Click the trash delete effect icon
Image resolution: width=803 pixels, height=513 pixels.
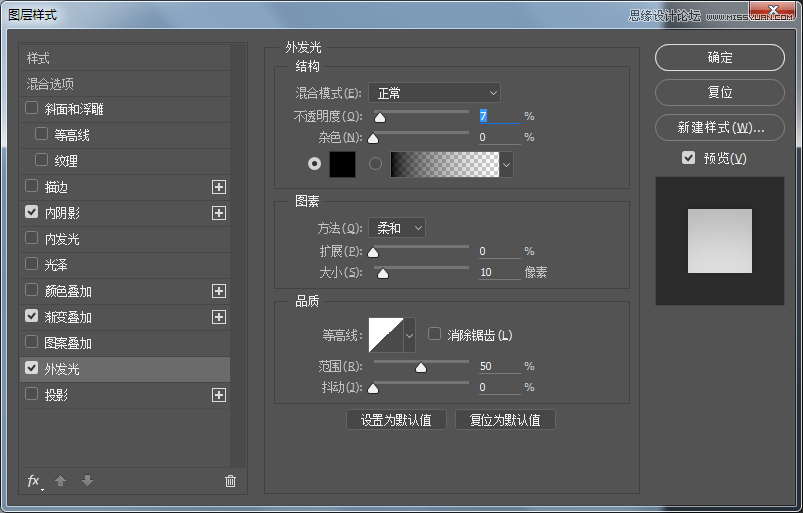(230, 481)
